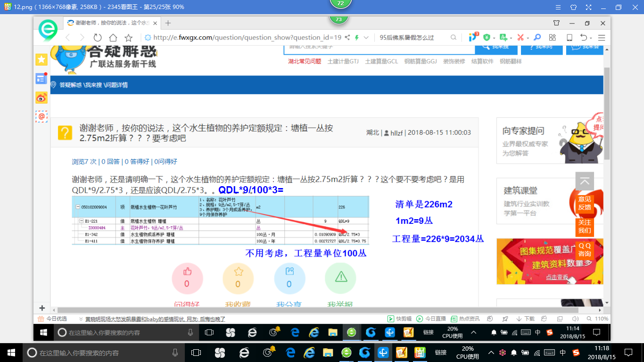
Task: Open the @ mail sidebar icon
Action: point(41,116)
